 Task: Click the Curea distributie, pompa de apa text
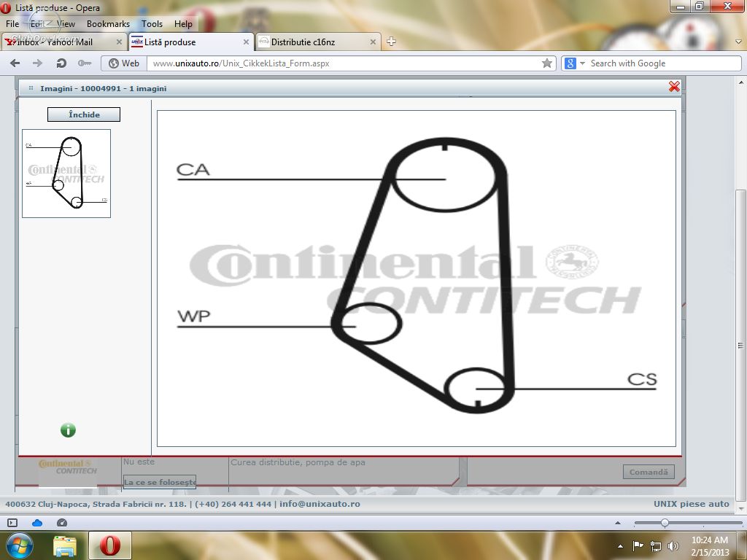pos(298,462)
